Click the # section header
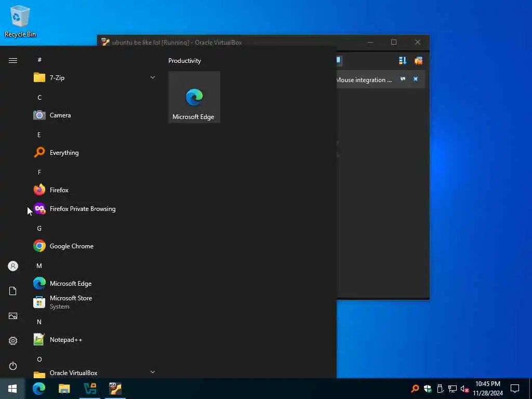This screenshot has width=532, height=399. pyautogui.click(x=39, y=60)
